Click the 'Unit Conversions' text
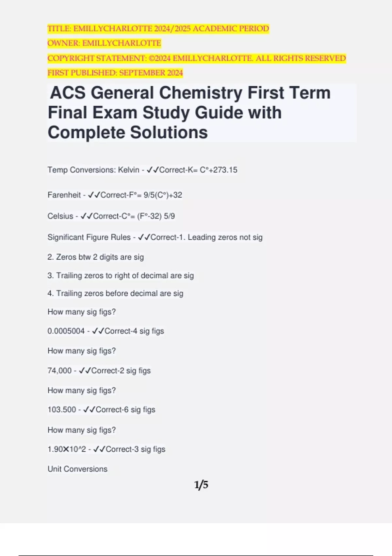The height and width of the screenshot is (556, 392). (x=77, y=469)
